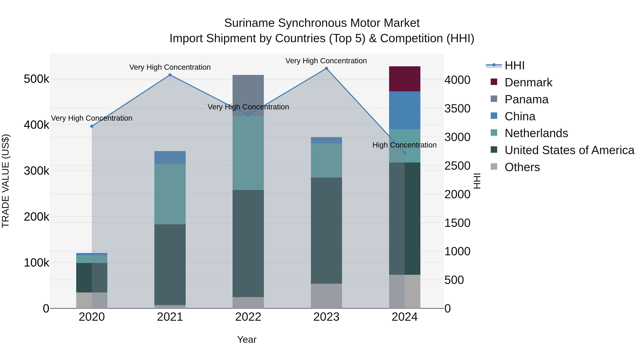Click the Panama gray-blue color swatch
644x362 pixels.
[494, 99]
